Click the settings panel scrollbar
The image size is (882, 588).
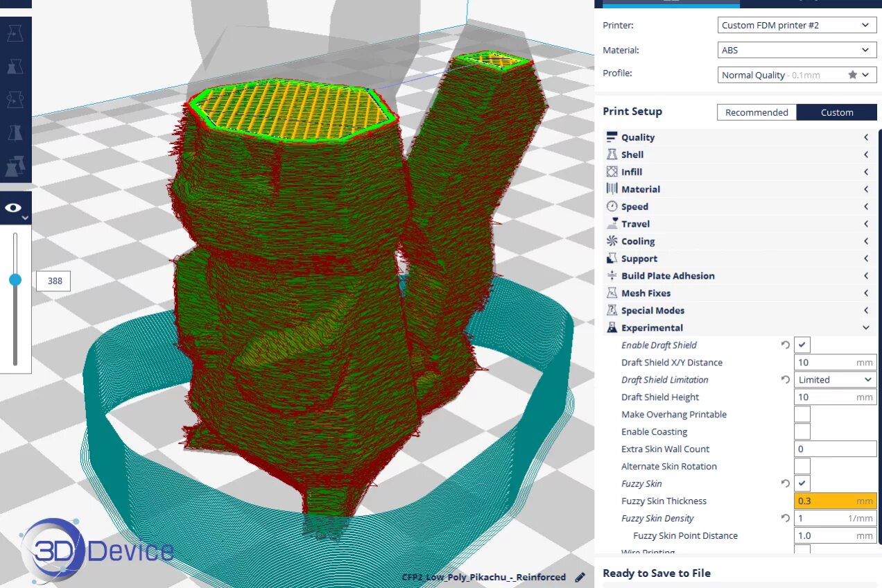[x=879, y=336]
